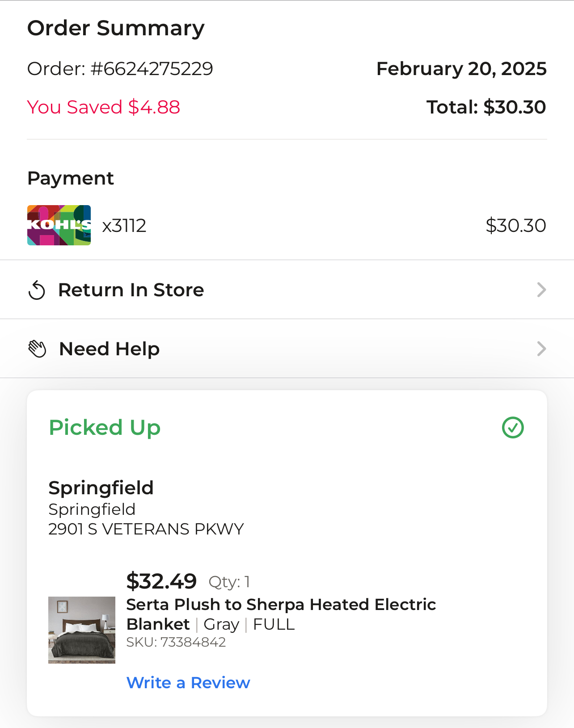Expand the Return In Store chevron
Image resolution: width=574 pixels, height=728 pixels.
click(541, 290)
